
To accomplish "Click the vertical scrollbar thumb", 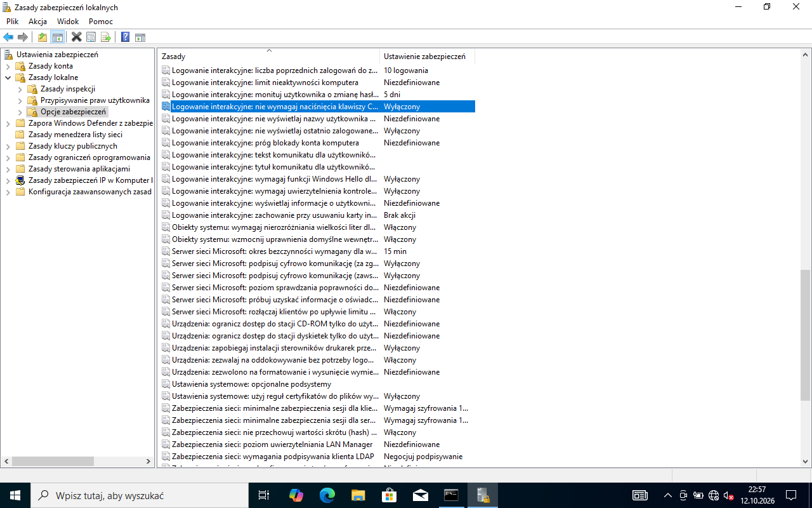I will pyautogui.click(x=805, y=335).
